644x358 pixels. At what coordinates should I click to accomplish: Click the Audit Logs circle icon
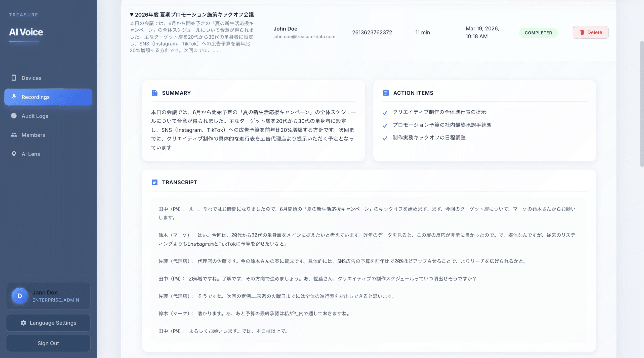click(14, 116)
